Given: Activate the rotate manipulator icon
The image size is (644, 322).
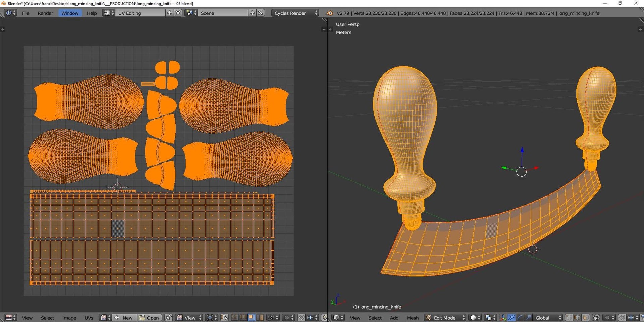Looking at the screenshot, I should (x=520, y=318).
